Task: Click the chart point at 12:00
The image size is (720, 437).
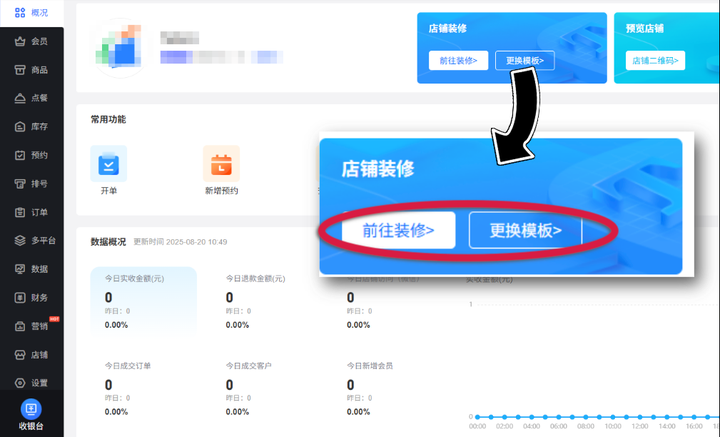Action: point(640,417)
